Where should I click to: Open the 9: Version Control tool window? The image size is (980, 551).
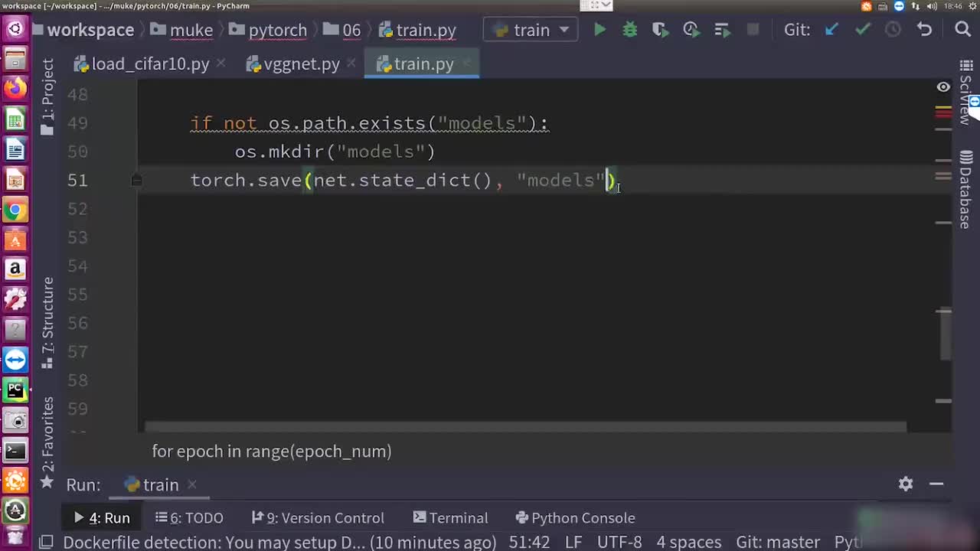point(318,518)
